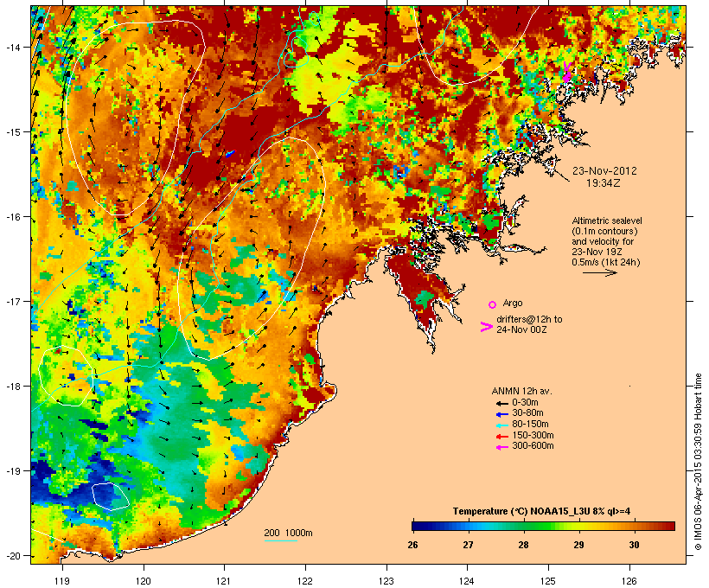Click the 'Argo' legend label
Image resolution: width=709 pixels, height=588 pixels.
[513, 303]
